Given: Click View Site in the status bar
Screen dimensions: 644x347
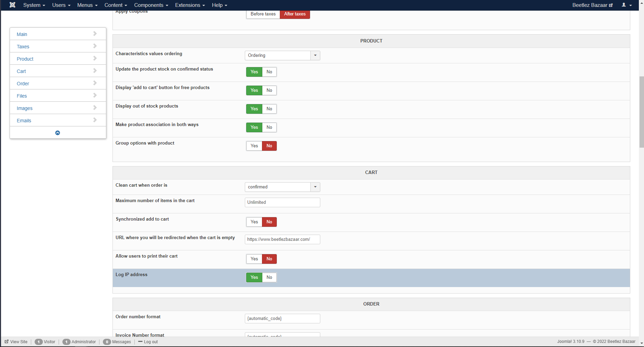Looking at the screenshot, I should coord(16,342).
